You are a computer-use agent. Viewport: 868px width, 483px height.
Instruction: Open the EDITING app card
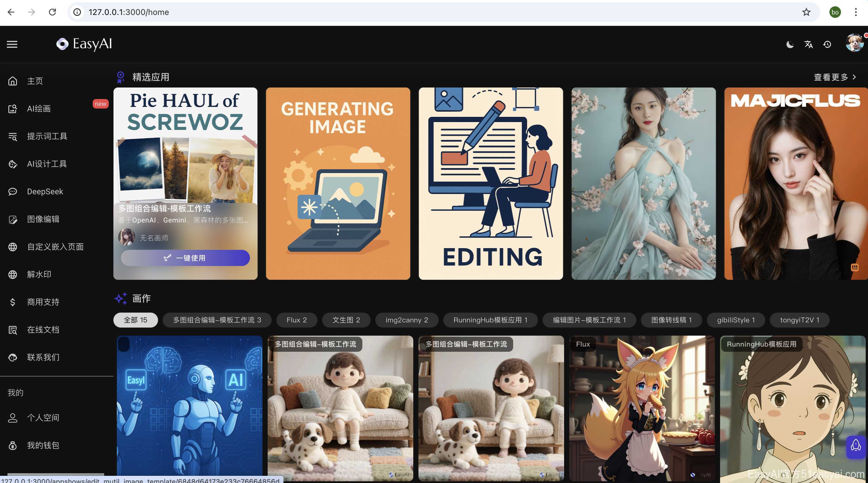(491, 184)
